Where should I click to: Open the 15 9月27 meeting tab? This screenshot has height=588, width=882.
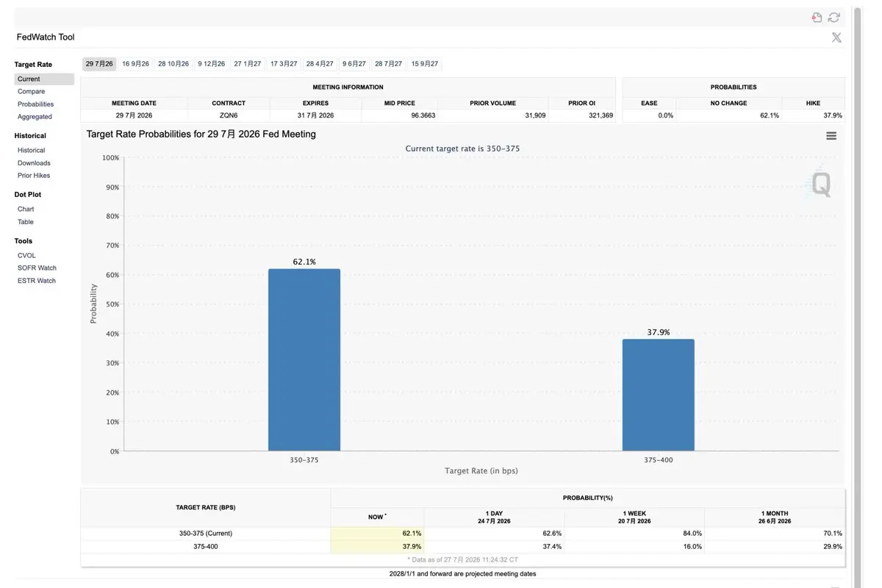pyautogui.click(x=425, y=64)
